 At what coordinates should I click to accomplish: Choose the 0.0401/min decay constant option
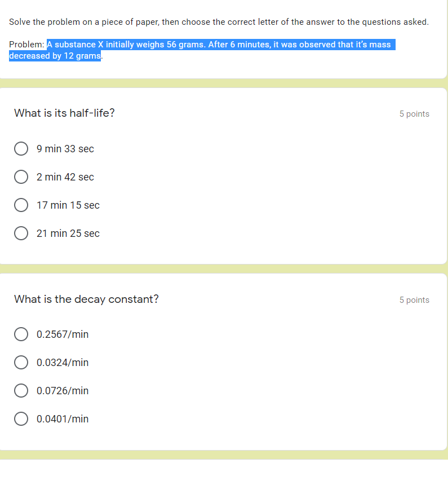(x=62, y=418)
